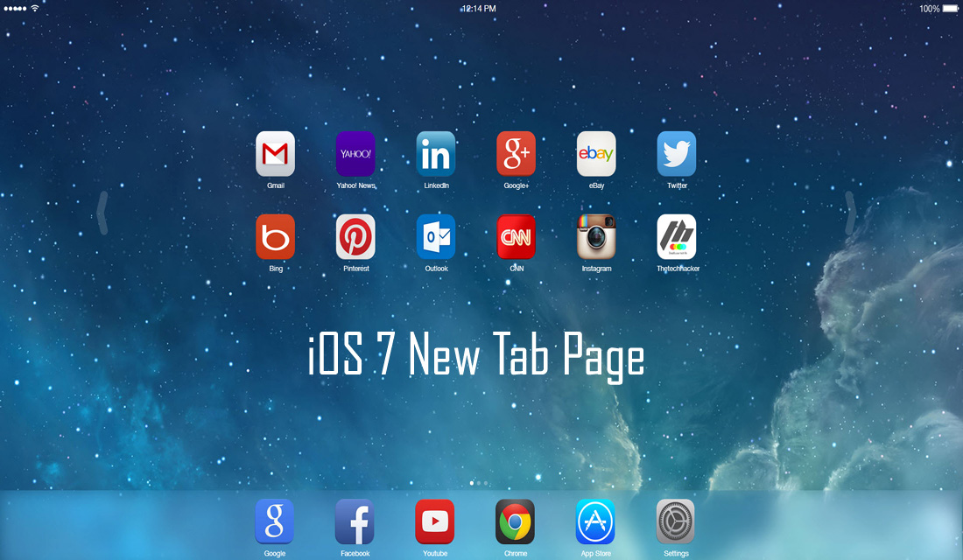Open the Gmail app icon
This screenshot has width=963, height=560.
[275, 153]
